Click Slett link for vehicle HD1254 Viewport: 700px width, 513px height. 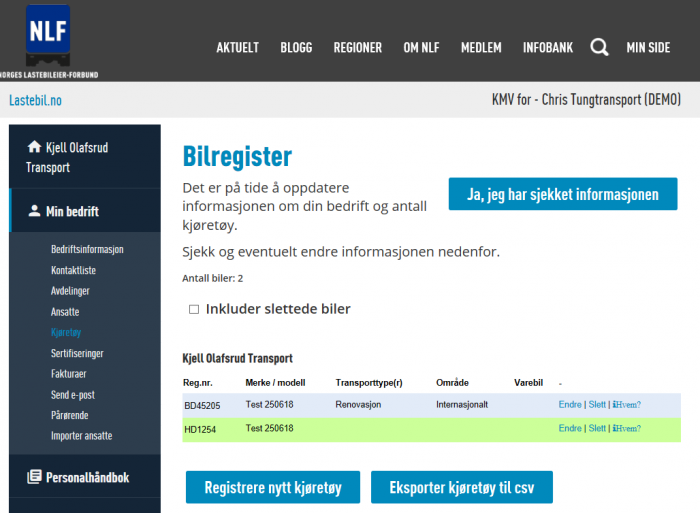[x=597, y=428]
